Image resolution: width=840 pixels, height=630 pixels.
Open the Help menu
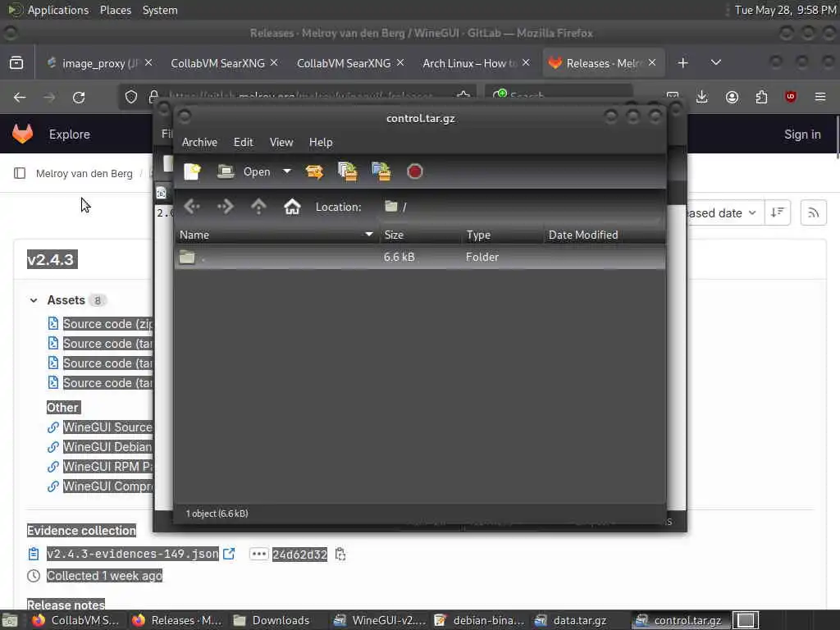321,142
